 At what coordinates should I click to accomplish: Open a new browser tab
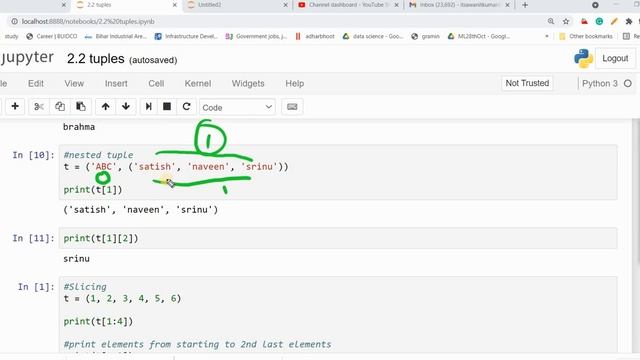tap(525, 5)
